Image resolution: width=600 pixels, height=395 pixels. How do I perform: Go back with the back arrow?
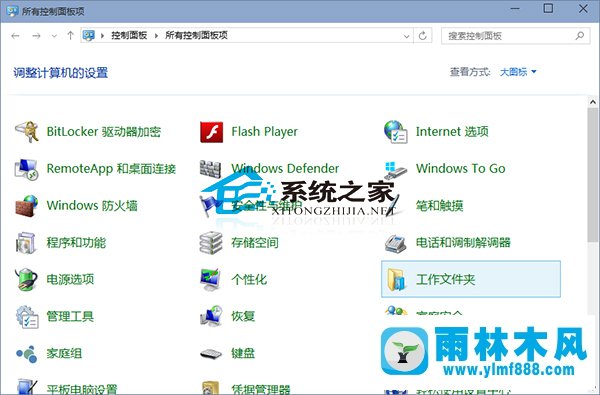[15, 36]
